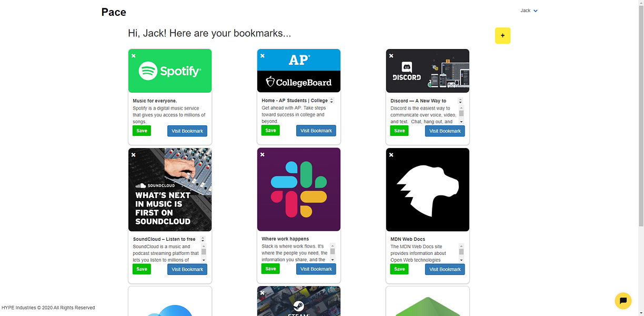
Task: Click the "Hi, Jack! Here are your bookmarks..." heading
Action: 209,33
